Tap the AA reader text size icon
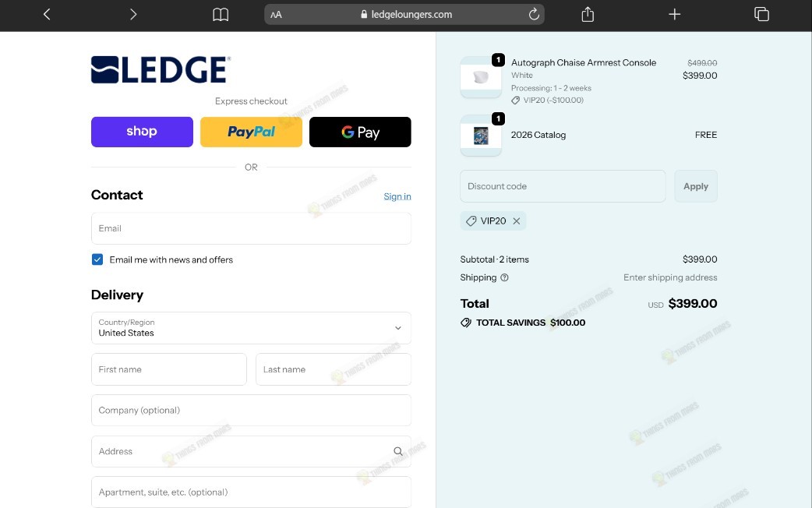 click(x=276, y=15)
